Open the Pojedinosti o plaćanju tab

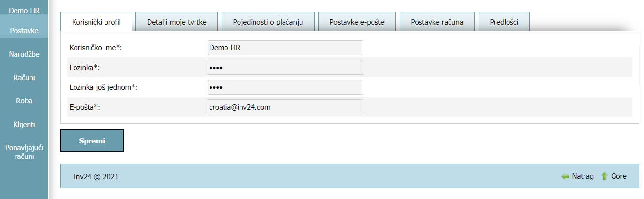coord(268,22)
